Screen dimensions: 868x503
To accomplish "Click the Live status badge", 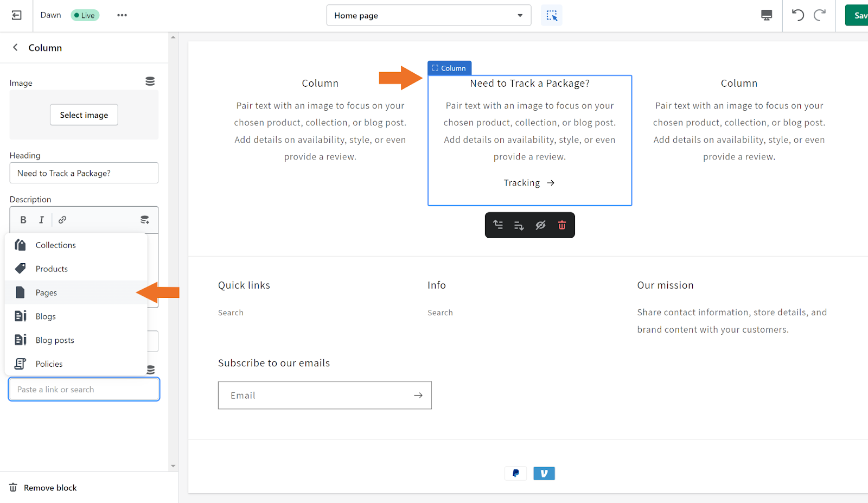I will (x=85, y=15).
